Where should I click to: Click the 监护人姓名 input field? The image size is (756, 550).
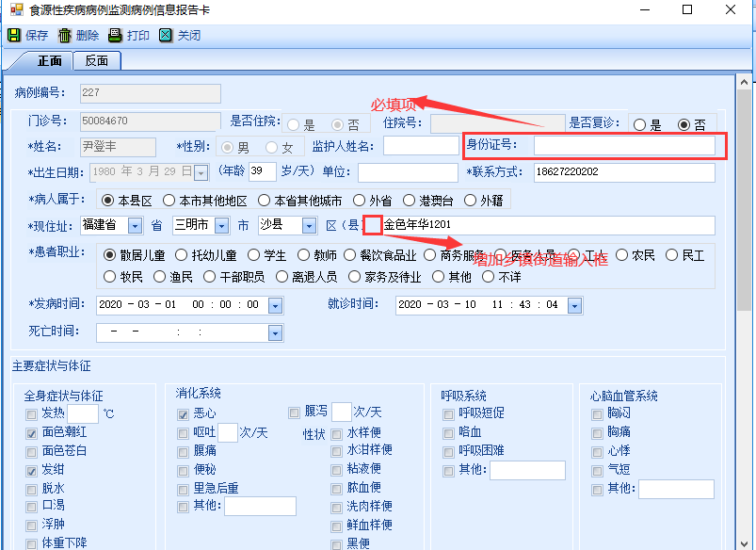(421, 146)
